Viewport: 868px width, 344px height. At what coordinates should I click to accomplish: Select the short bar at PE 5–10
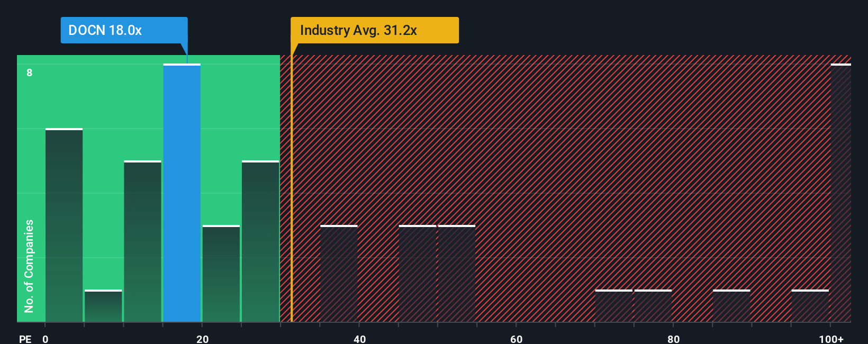pos(103,306)
